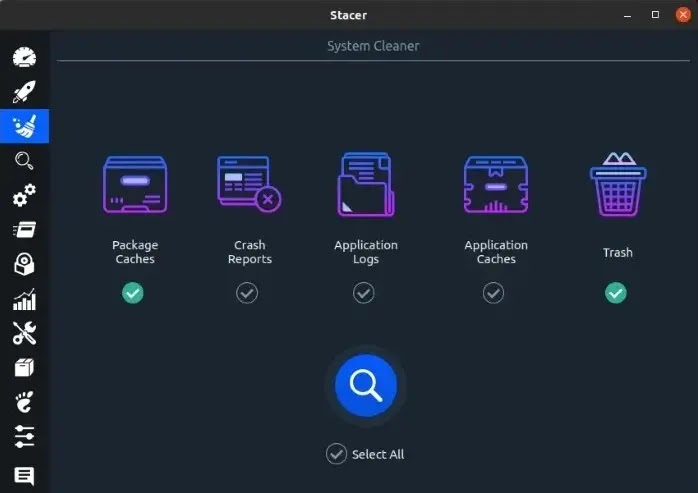This screenshot has height=493, width=698.
Task: Open Feedback chat bubble icon
Action: point(24,476)
